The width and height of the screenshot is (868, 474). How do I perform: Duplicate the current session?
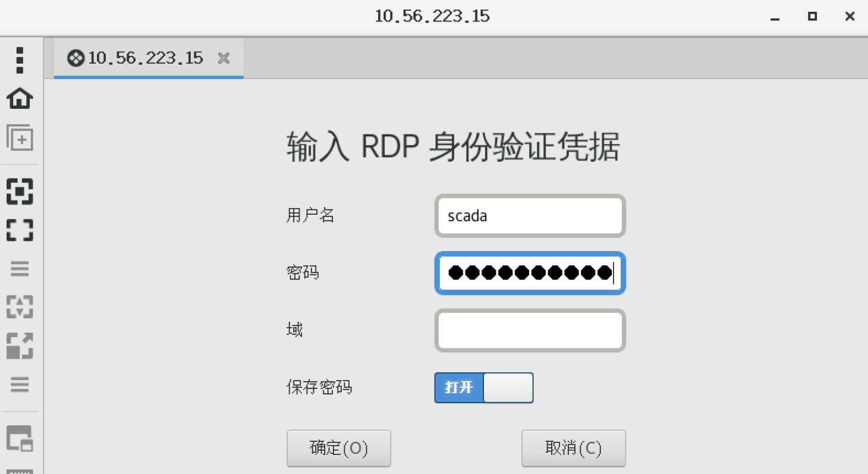point(20,138)
